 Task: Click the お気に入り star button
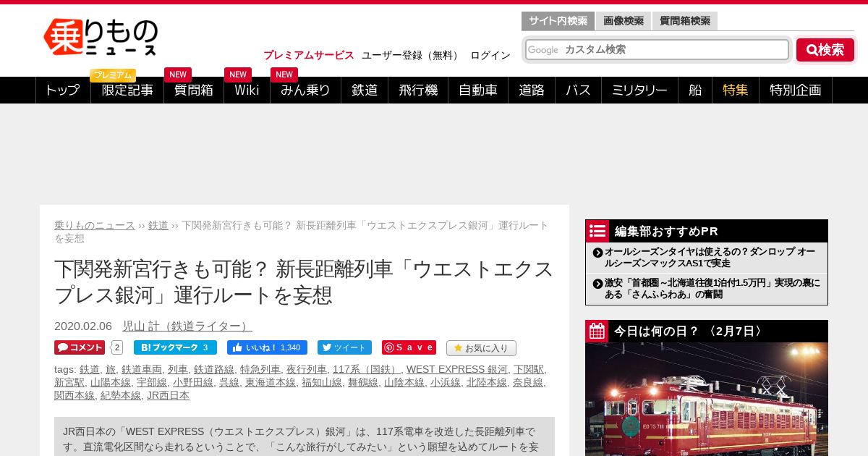[x=481, y=348]
